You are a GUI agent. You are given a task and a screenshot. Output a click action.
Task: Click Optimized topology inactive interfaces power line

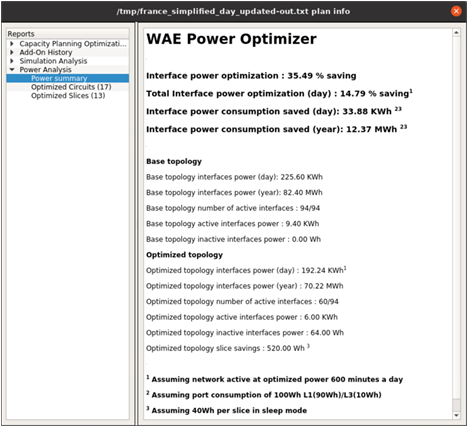point(245,333)
